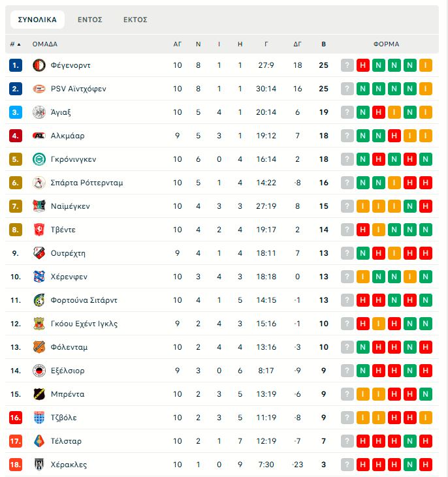This screenshot has height=477, width=448.
Task: Click the AZ Alkmaar club logo
Action: [39, 136]
